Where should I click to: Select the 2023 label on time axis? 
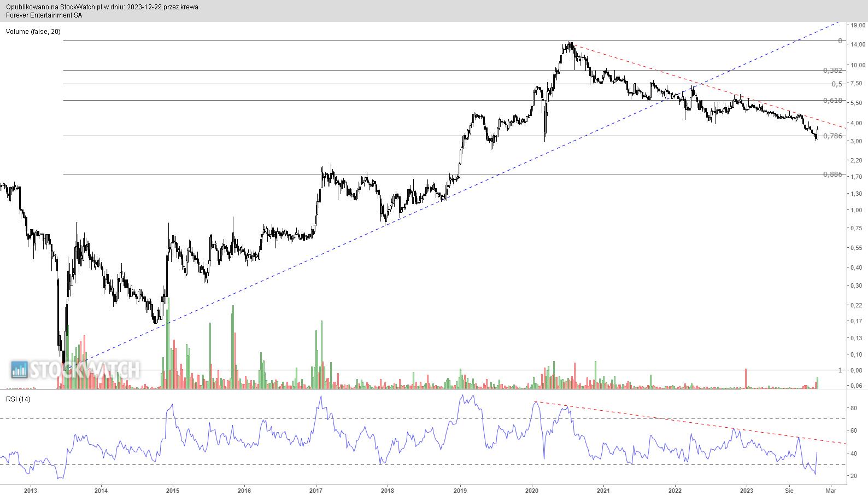[747, 490]
